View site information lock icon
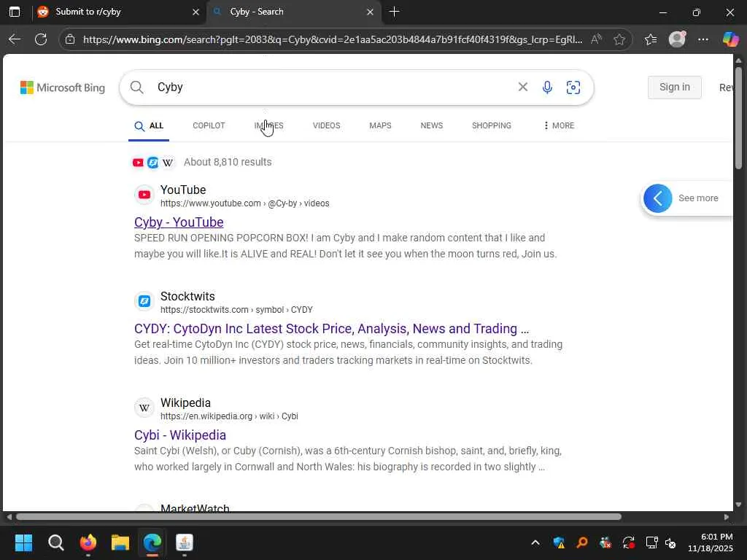Screen dimensions: 747x560 [x=70, y=39]
